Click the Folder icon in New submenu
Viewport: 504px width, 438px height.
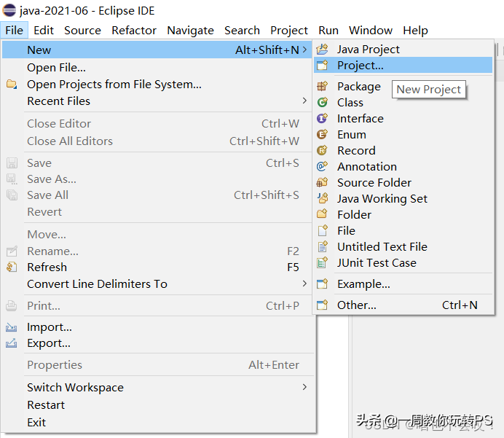322,214
